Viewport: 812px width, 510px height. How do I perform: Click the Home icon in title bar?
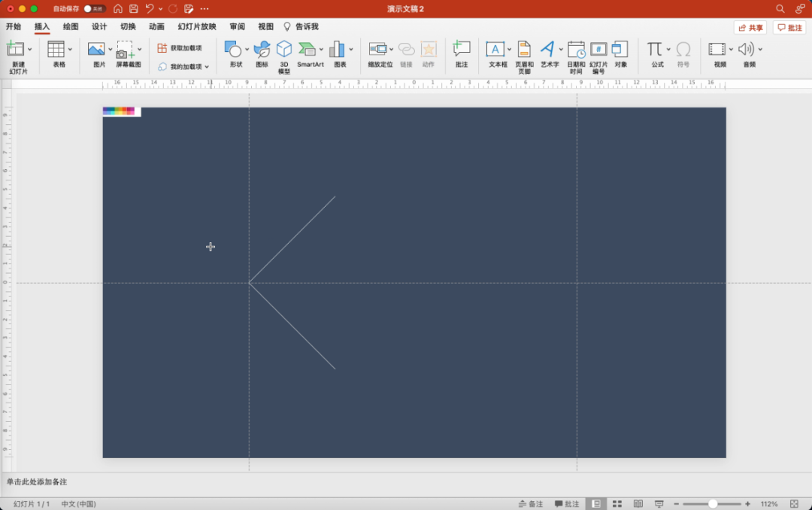(x=118, y=9)
